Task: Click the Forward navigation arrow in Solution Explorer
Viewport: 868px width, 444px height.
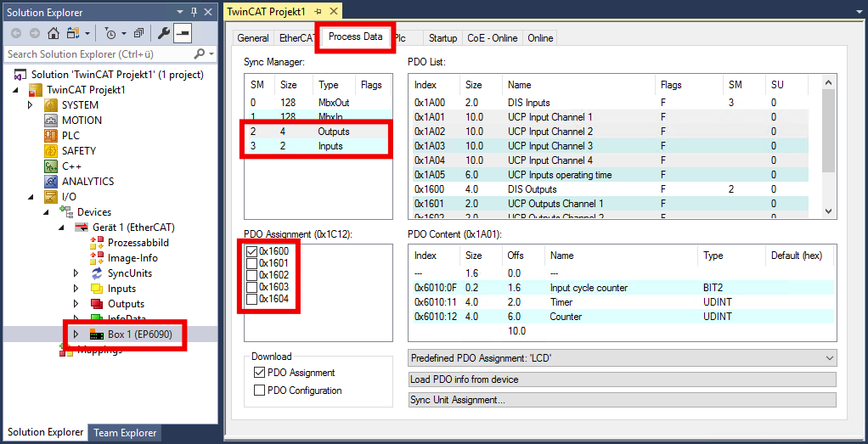Action: [x=34, y=34]
